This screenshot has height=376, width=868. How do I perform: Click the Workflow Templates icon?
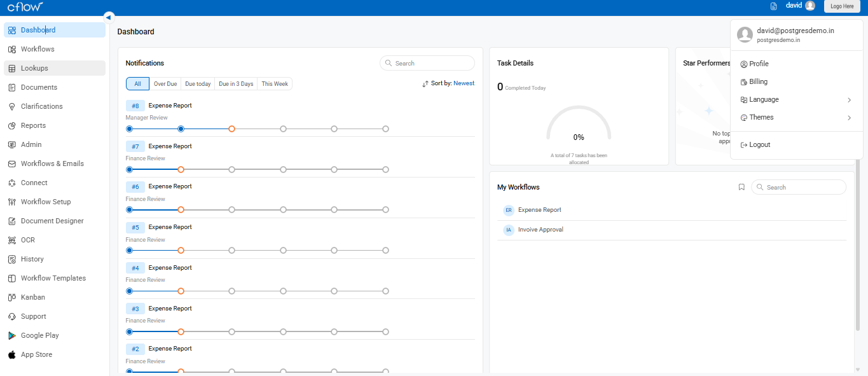click(x=12, y=278)
